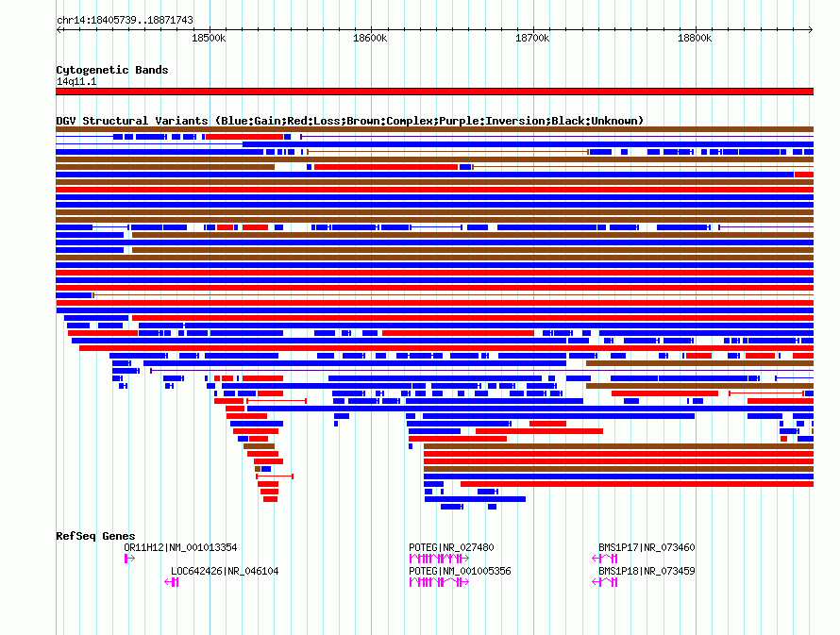The height and width of the screenshot is (635, 840).
Task: Click the right arrowhead of the ruler
Action: (811, 30)
